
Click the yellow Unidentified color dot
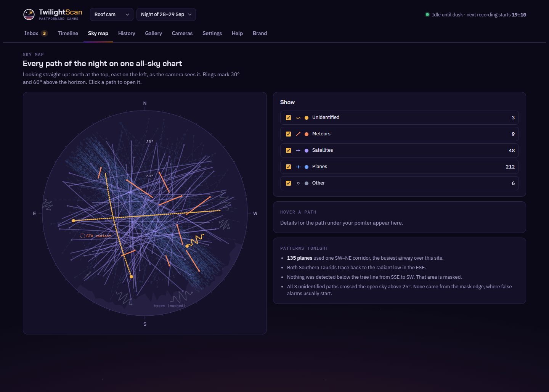click(307, 118)
